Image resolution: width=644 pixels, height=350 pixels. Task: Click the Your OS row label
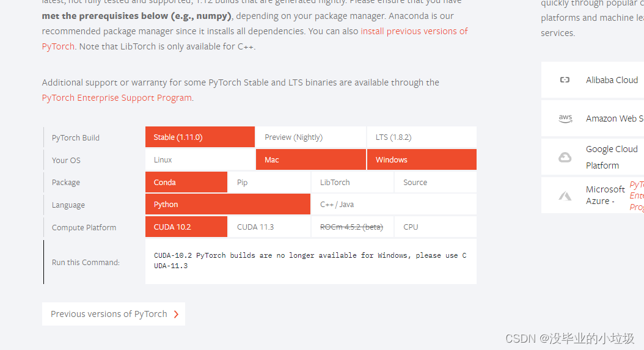(x=66, y=160)
